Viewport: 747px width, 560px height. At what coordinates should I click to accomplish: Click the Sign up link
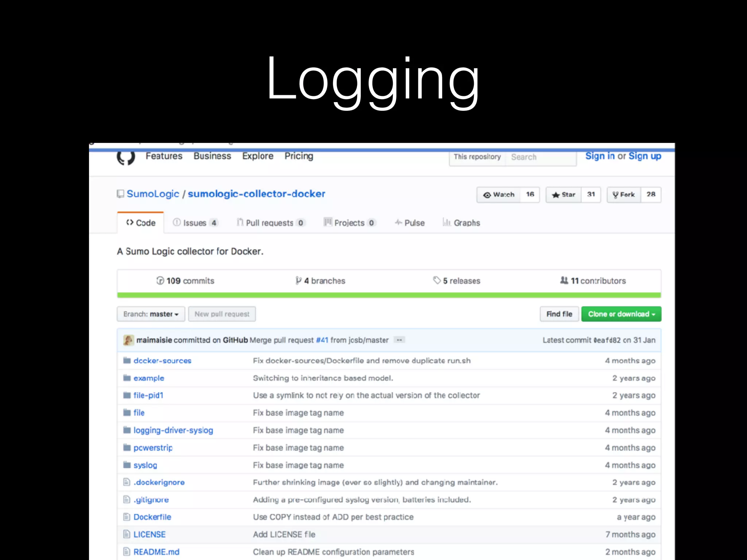[x=645, y=156]
